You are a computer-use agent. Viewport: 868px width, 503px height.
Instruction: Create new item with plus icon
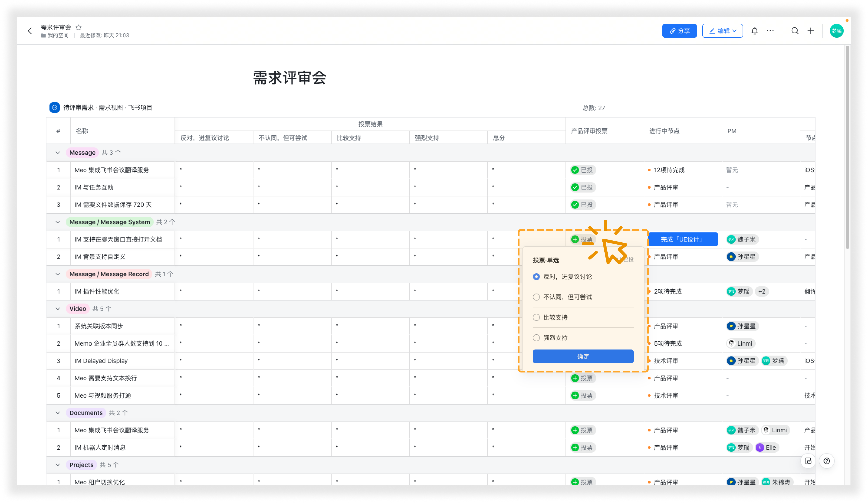810,31
